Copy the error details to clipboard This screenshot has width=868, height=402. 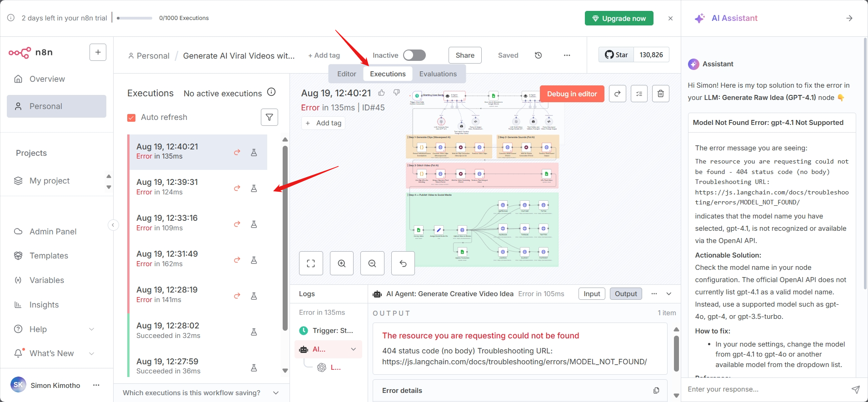[656, 391]
